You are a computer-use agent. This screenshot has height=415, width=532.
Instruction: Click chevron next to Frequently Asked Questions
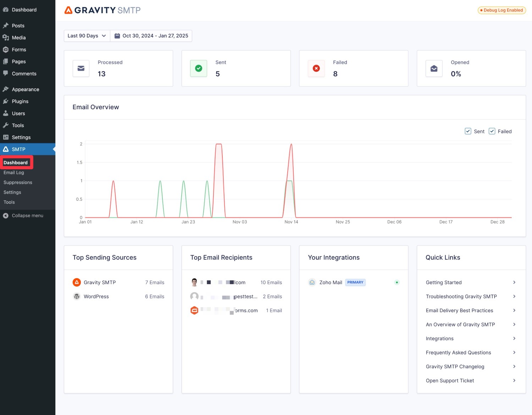(x=514, y=353)
